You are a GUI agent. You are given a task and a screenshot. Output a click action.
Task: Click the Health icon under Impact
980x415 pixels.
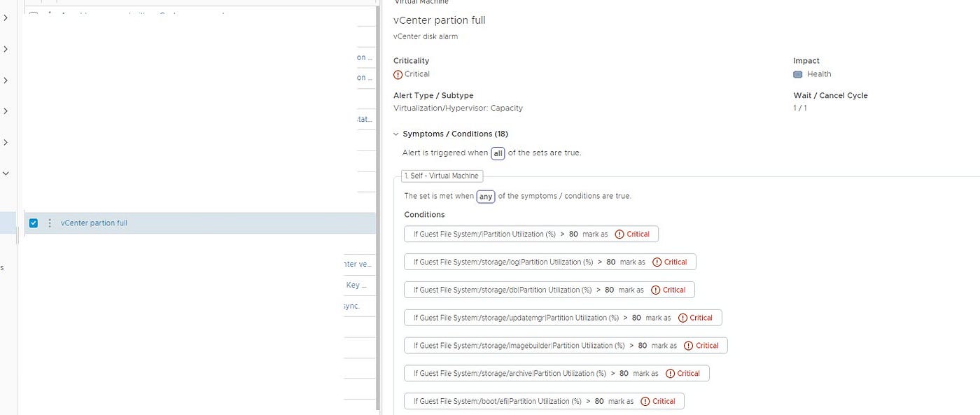tap(798, 74)
